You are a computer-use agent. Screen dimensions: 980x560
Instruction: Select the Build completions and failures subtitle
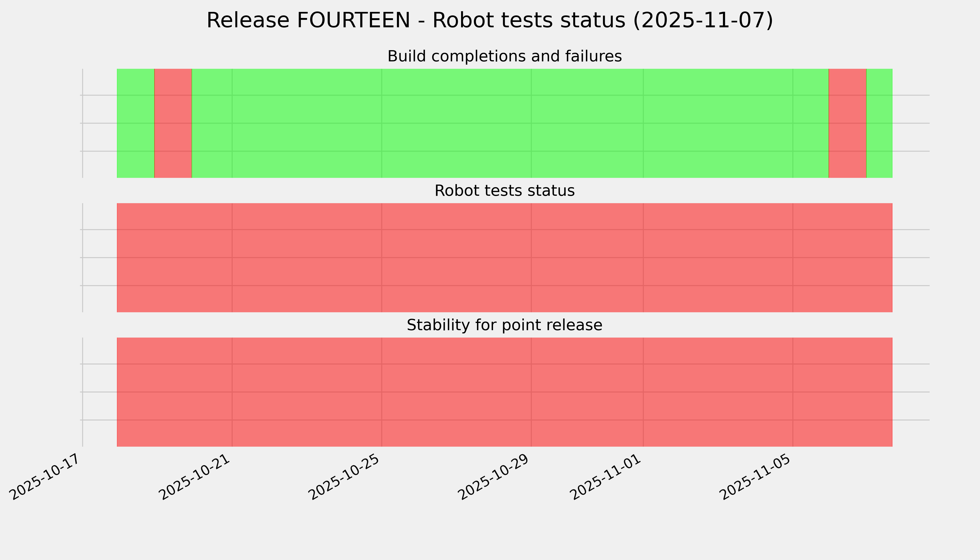click(504, 56)
